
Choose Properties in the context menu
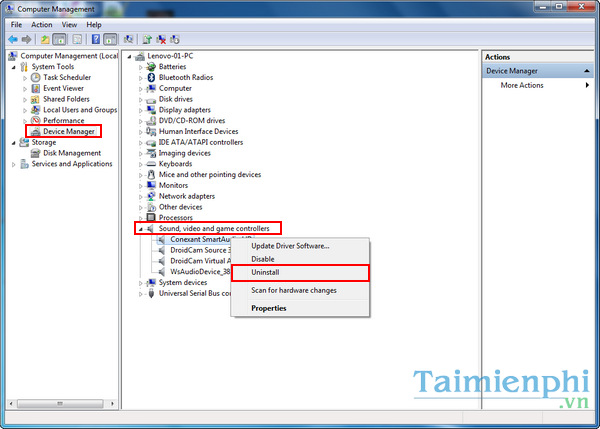coord(300,308)
